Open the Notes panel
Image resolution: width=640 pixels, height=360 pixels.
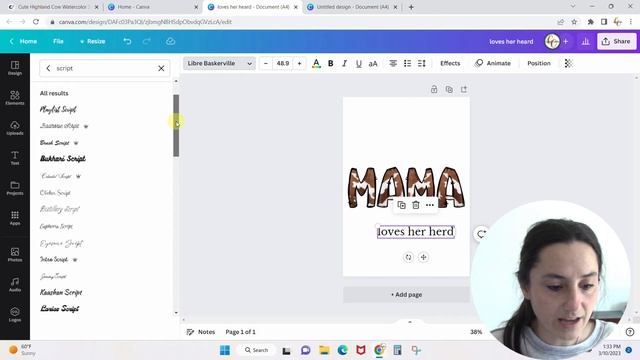(x=201, y=332)
